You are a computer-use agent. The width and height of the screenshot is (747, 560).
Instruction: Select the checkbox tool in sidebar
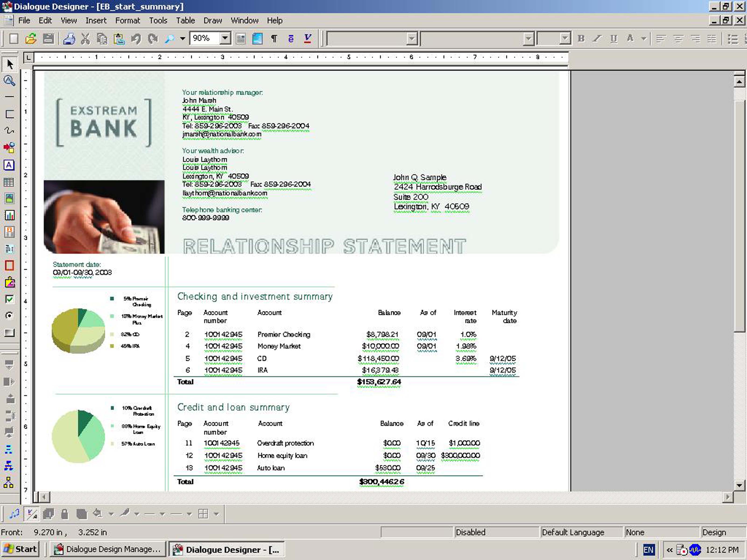[9, 299]
